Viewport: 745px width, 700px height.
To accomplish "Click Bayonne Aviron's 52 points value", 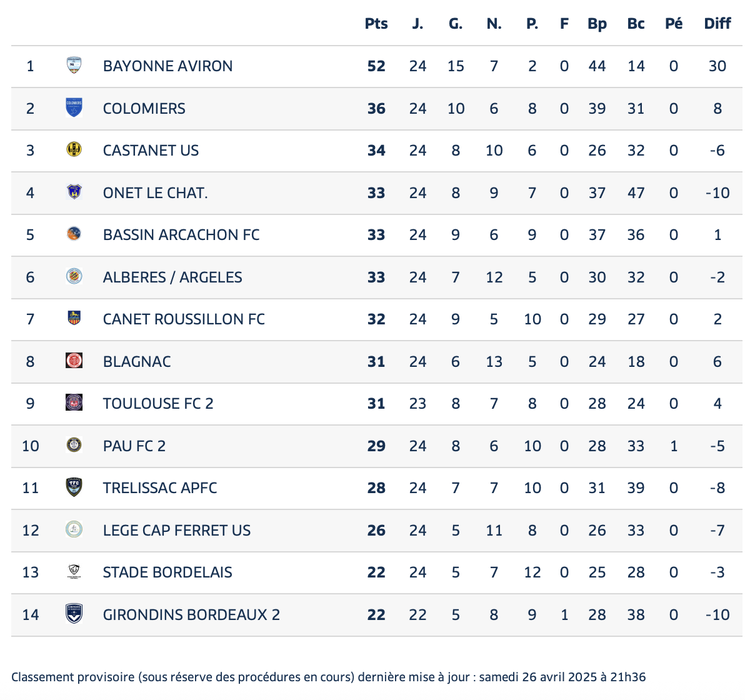I will click(376, 66).
